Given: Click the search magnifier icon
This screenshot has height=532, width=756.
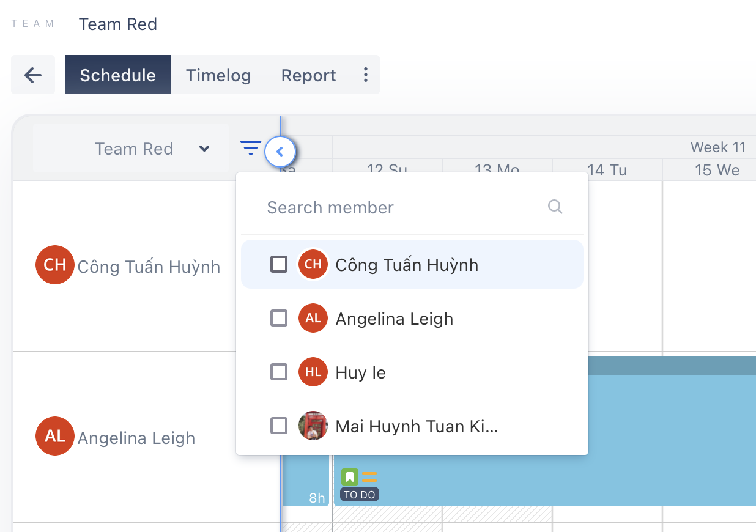Looking at the screenshot, I should point(555,207).
